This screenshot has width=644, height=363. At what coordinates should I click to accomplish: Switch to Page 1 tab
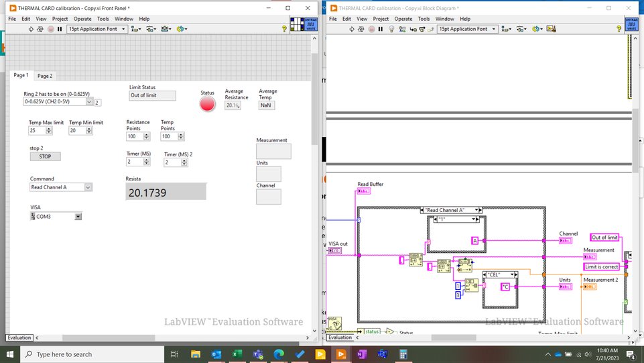[x=21, y=75]
